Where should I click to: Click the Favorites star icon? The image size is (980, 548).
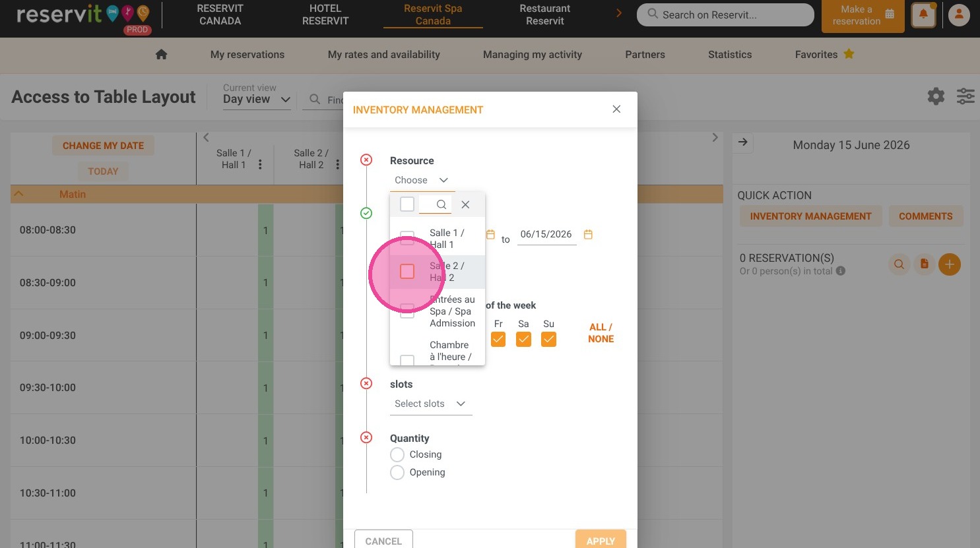849,54
